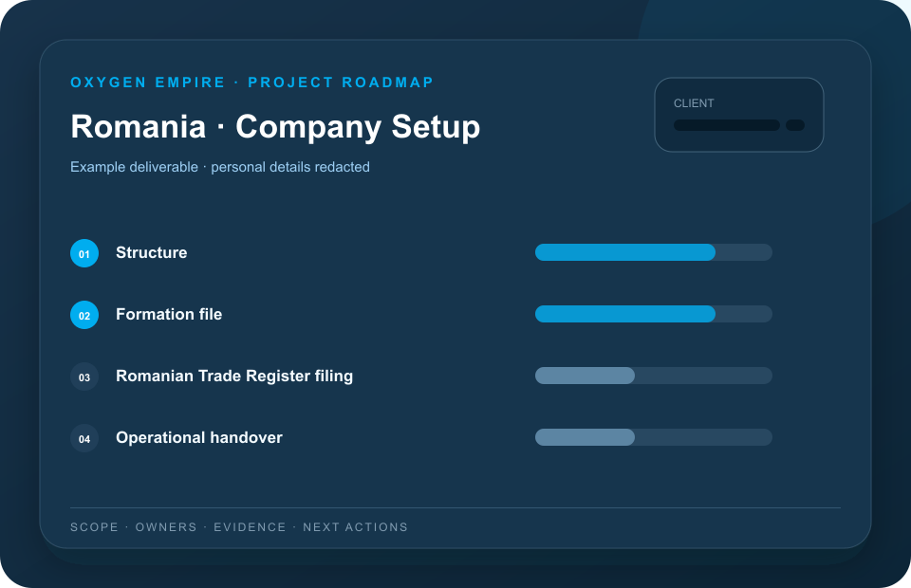Click the 01 step badge for Structure
This screenshot has height=588, width=911.
point(84,253)
